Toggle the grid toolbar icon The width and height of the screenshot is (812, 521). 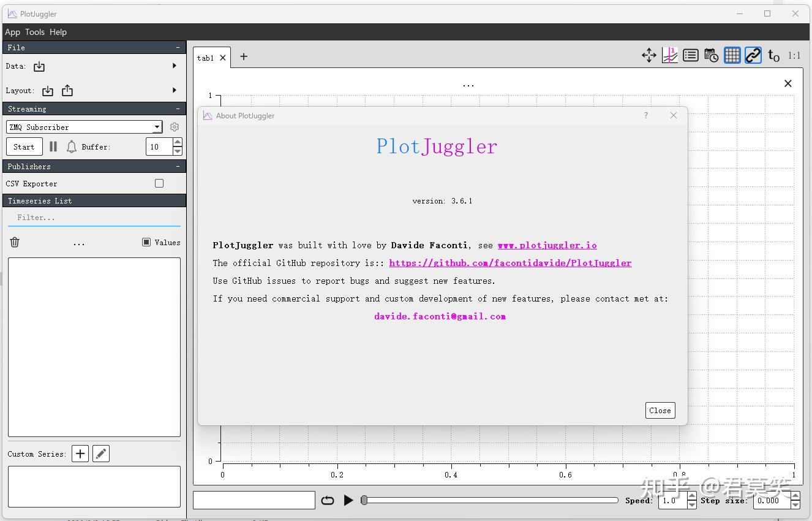(732, 56)
